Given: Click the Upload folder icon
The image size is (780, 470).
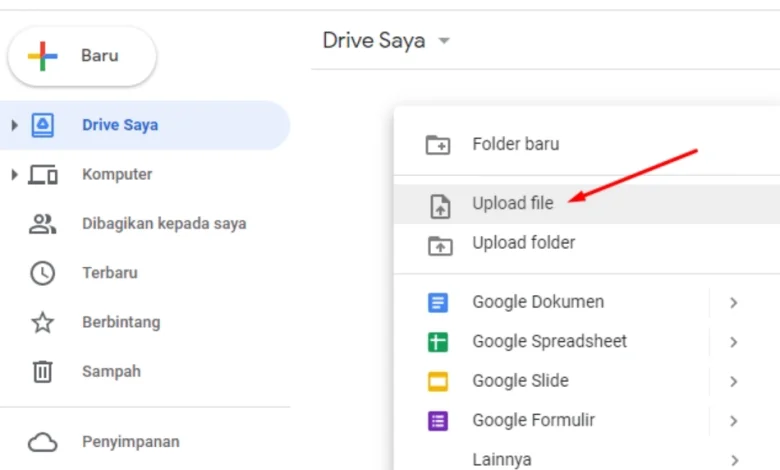Looking at the screenshot, I should (x=440, y=246).
